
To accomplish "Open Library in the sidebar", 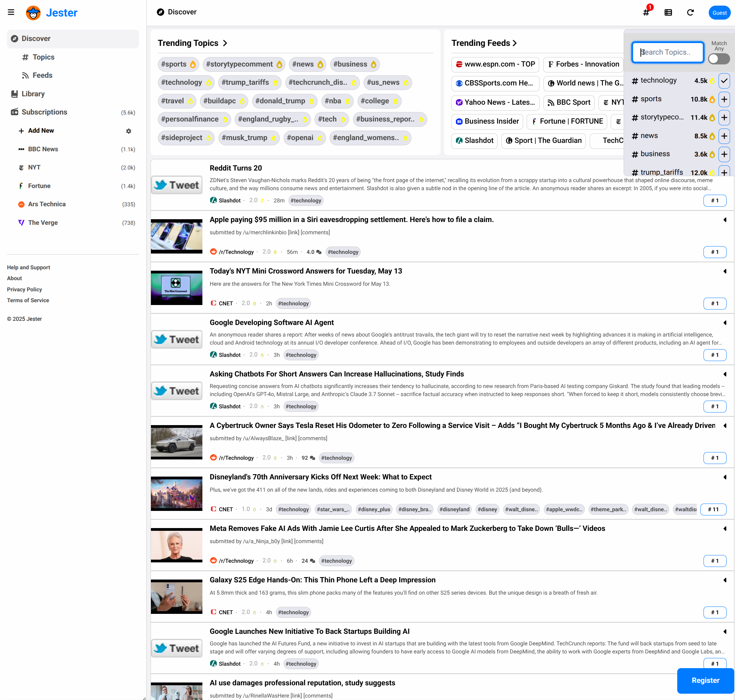I will point(33,93).
